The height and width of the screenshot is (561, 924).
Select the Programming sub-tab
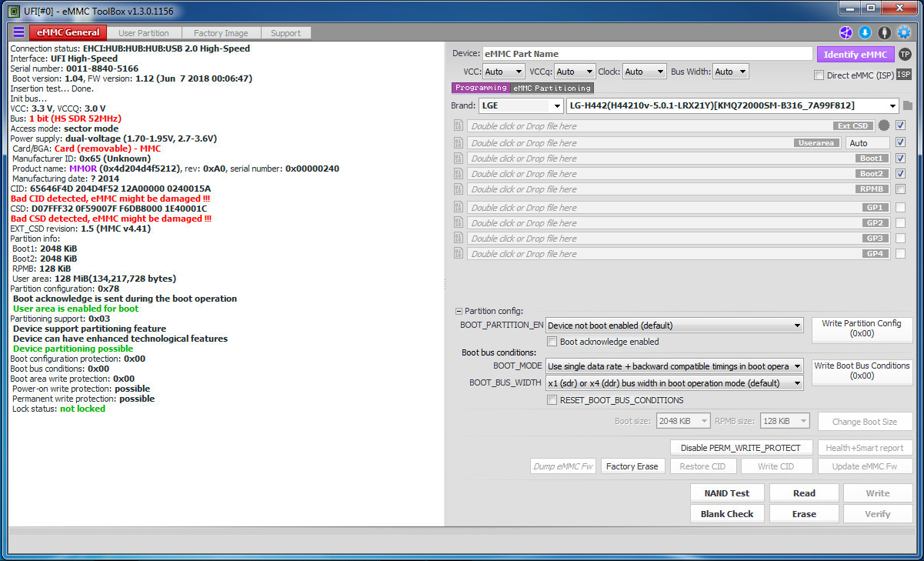tap(481, 88)
